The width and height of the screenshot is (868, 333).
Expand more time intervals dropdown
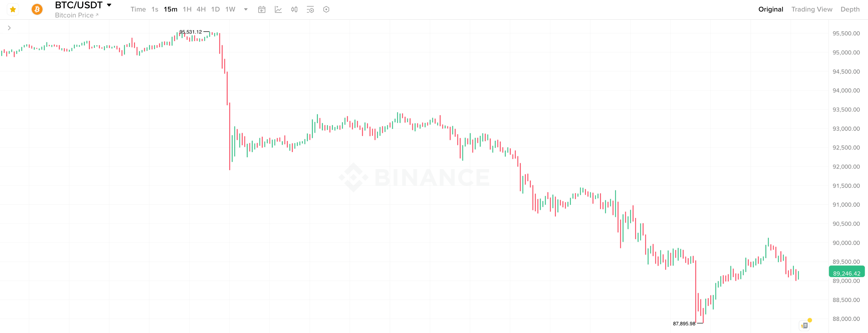point(246,9)
